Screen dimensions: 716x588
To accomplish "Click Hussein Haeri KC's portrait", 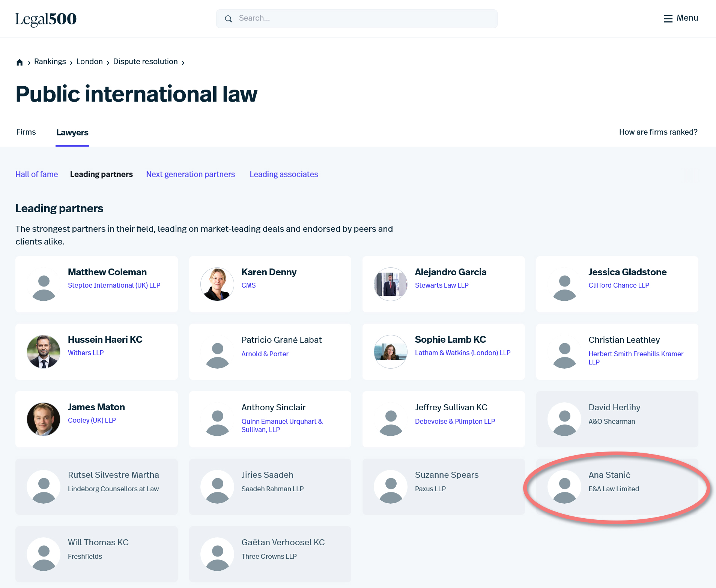I will point(44,352).
